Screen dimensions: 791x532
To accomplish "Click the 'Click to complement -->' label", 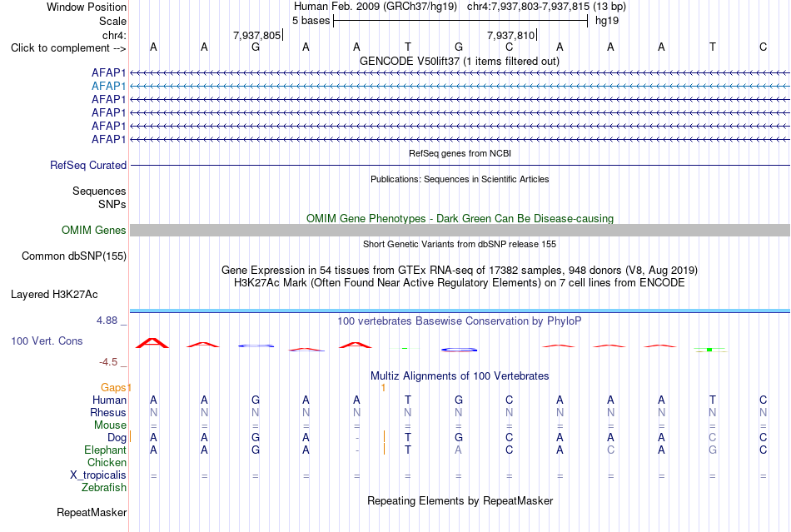I will coord(68,48).
